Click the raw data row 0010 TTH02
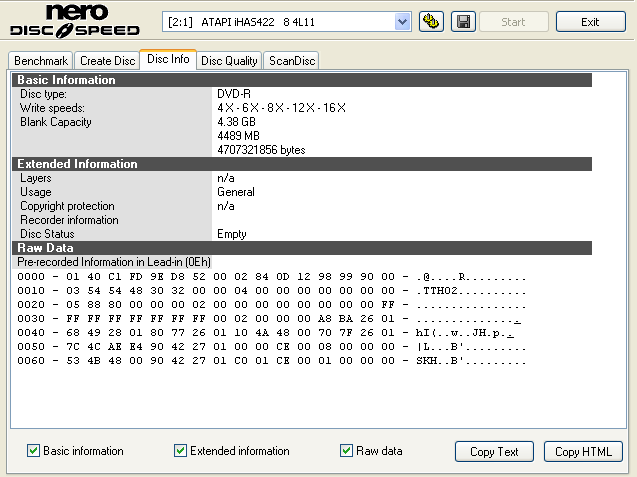Screen dimensions: 637x477 (x=272, y=291)
